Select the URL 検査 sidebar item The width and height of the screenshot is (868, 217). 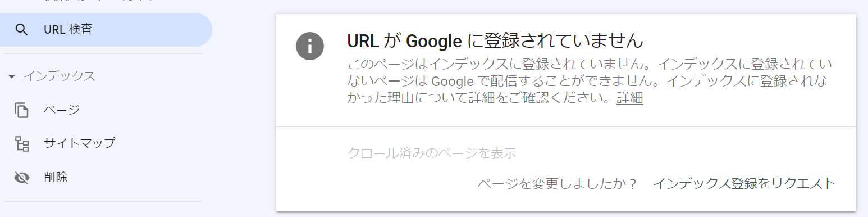click(x=106, y=30)
